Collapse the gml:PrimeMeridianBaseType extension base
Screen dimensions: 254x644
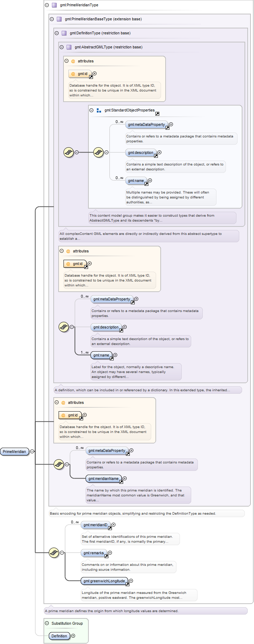click(x=52, y=19)
